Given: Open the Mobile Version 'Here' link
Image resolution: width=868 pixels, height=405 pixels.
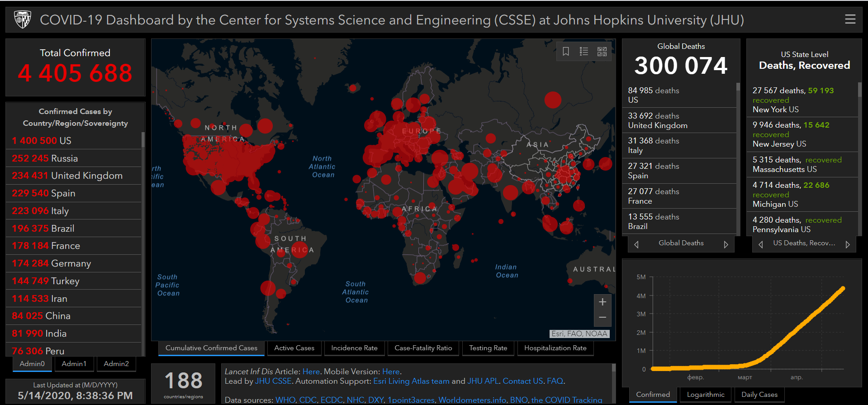Looking at the screenshot, I should (x=391, y=372).
